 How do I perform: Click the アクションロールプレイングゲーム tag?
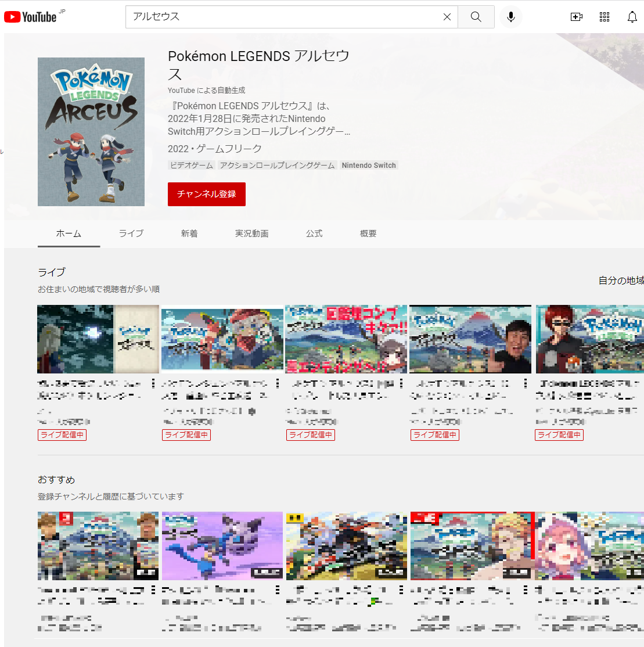[277, 166]
